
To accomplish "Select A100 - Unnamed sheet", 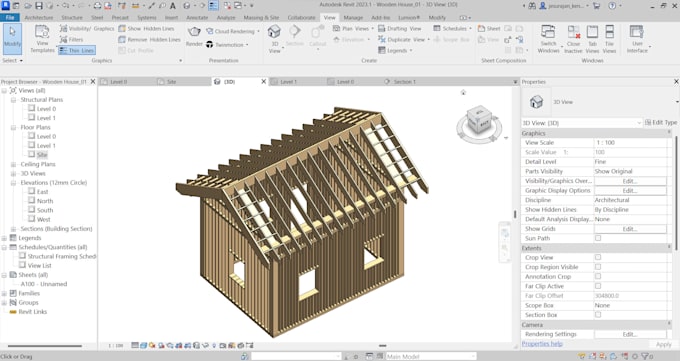I will coord(44,284).
